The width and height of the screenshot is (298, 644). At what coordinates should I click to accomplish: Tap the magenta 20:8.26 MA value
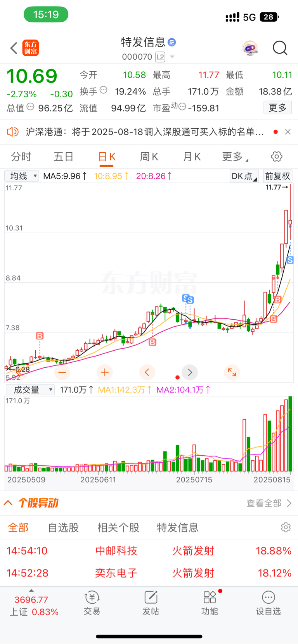coord(154,176)
